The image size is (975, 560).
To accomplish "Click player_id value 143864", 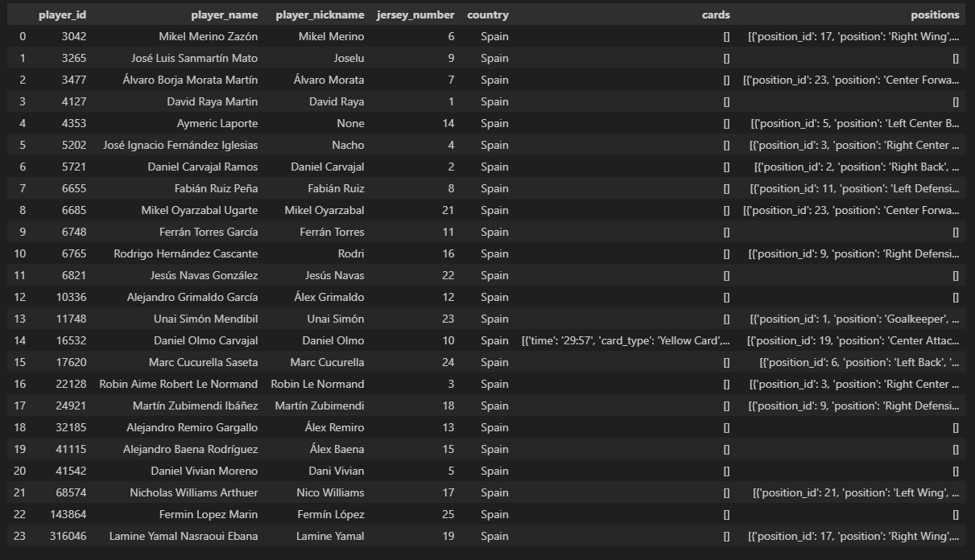I will [x=67, y=514].
